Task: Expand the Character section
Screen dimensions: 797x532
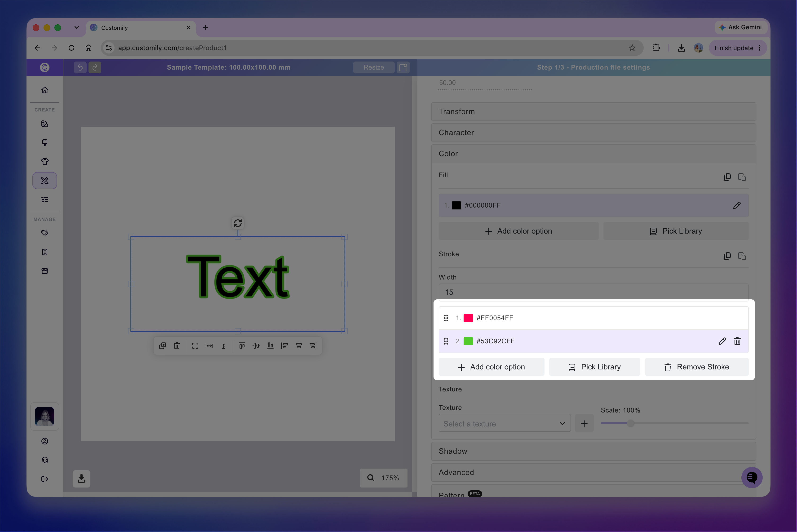Action: point(593,133)
